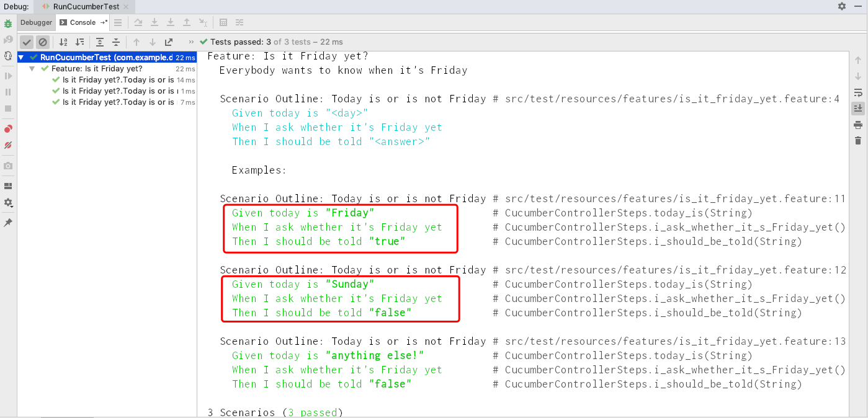Viewport: 868px width, 418px height.
Task: Click the 'Examples:' console line
Action: click(259, 171)
